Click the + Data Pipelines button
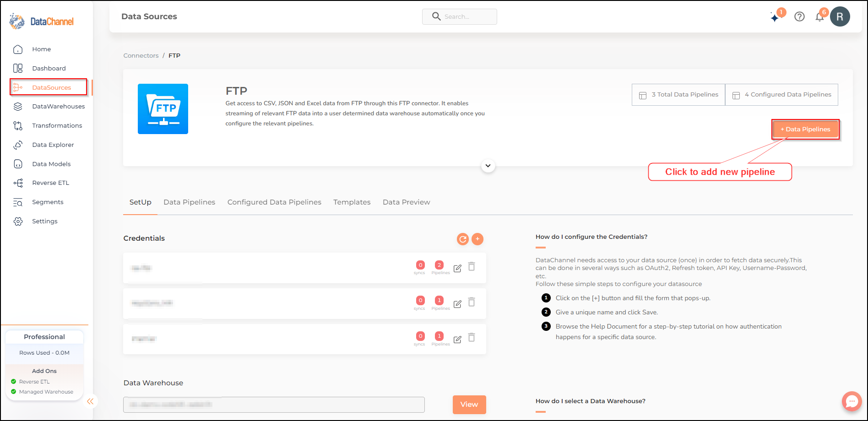868x421 pixels. click(805, 130)
